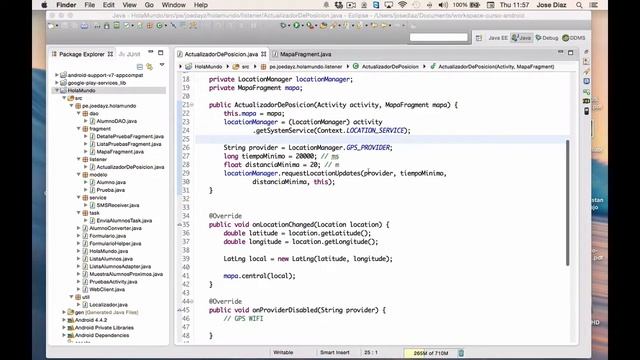The height and width of the screenshot is (360, 640).
Task: Click override marker at line 35
Action: (x=179, y=224)
